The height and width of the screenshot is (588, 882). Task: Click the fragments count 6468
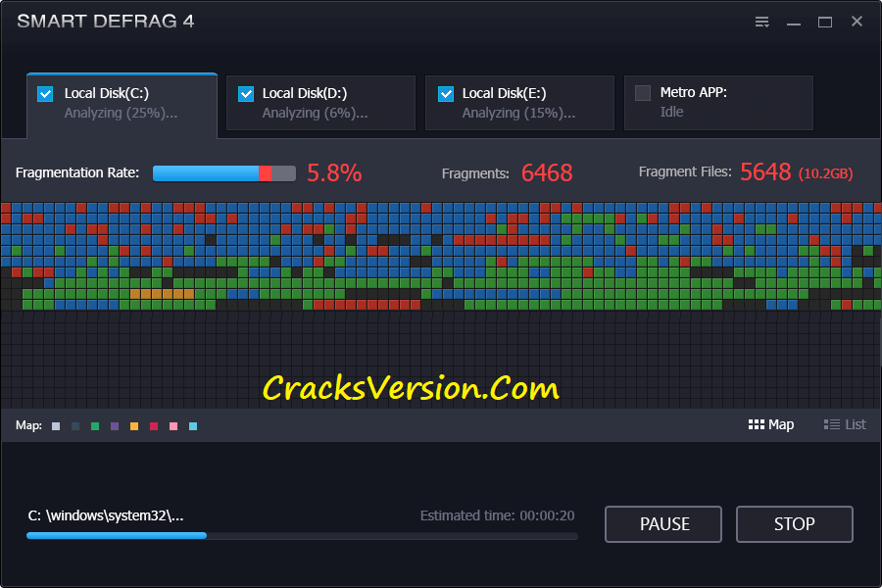(x=547, y=172)
